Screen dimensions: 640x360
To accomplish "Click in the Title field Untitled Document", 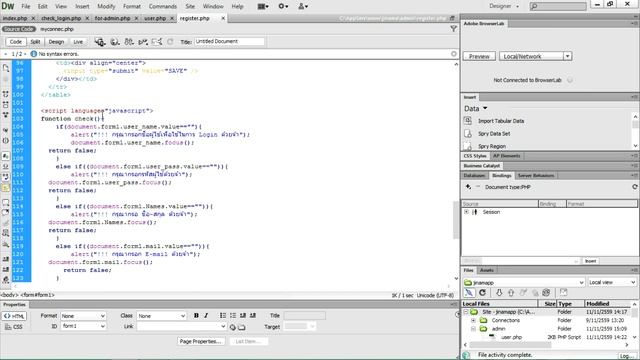I will tap(229, 41).
